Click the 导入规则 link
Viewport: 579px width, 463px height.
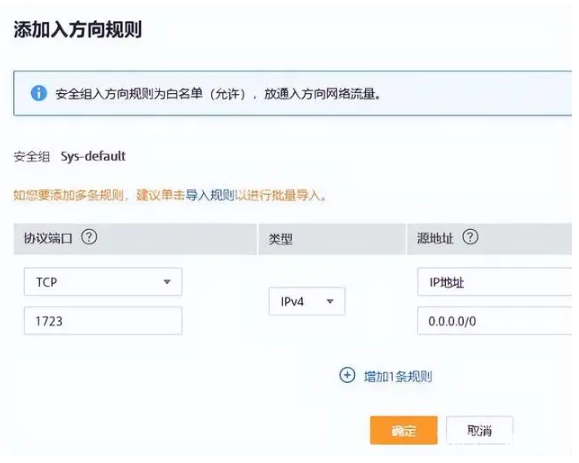tap(210, 195)
